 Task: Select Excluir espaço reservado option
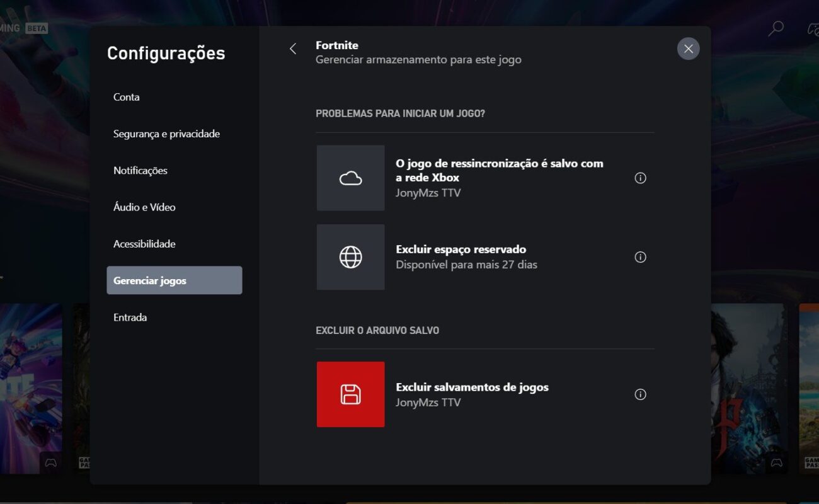click(485, 257)
